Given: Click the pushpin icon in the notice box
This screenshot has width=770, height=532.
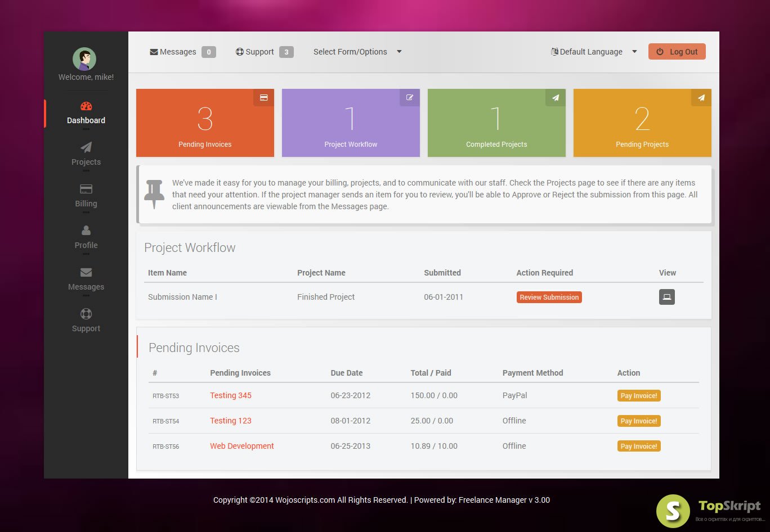Looking at the screenshot, I should [x=154, y=194].
